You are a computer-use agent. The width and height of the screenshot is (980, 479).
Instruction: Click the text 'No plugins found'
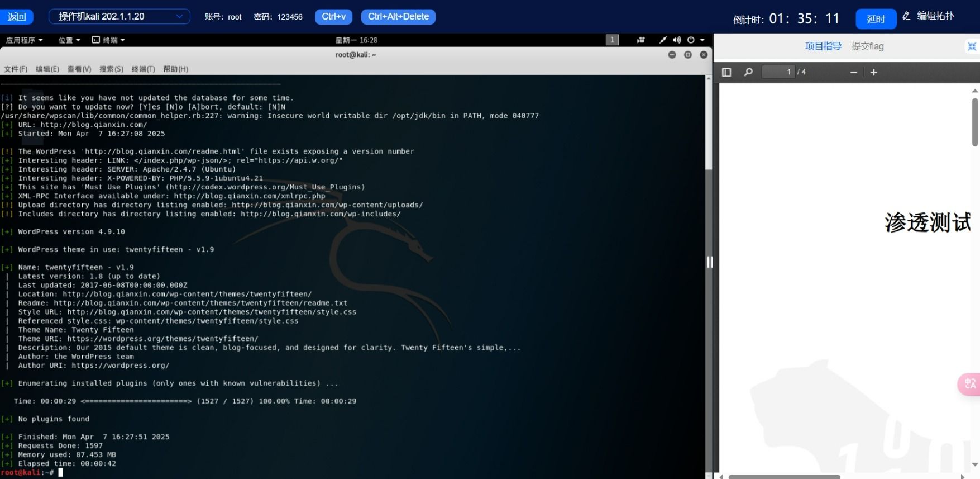(x=54, y=419)
